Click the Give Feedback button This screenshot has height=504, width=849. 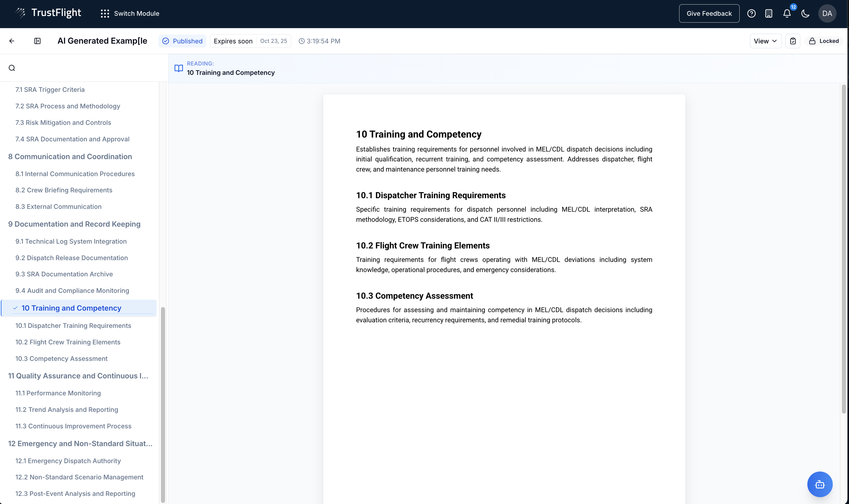(709, 14)
